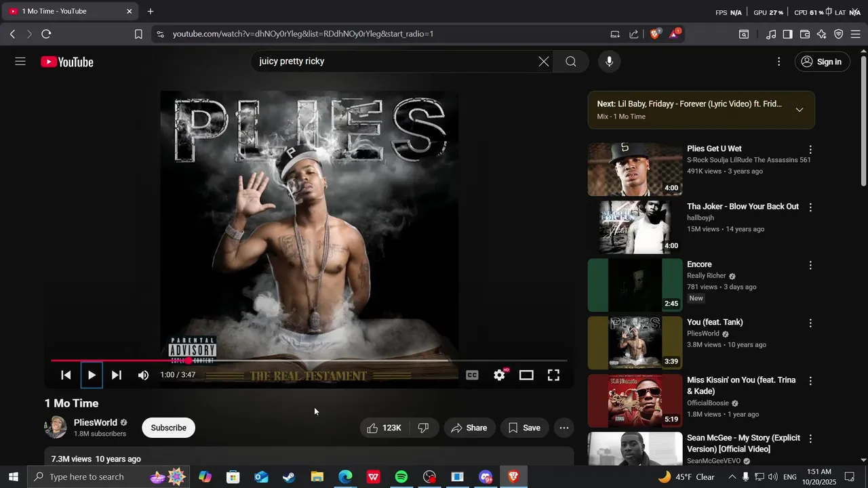Open options for Tha Joker video
Viewport: 868px width, 488px height.
pyautogui.click(x=810, y=207)
